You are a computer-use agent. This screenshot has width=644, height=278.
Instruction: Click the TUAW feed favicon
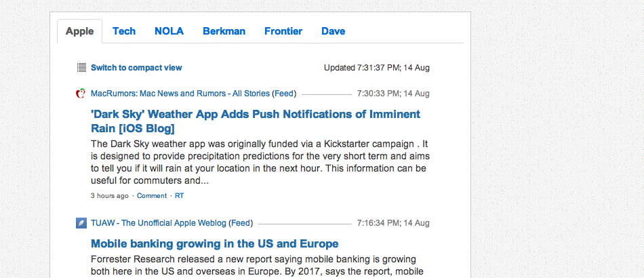click(x=81, y=222)
